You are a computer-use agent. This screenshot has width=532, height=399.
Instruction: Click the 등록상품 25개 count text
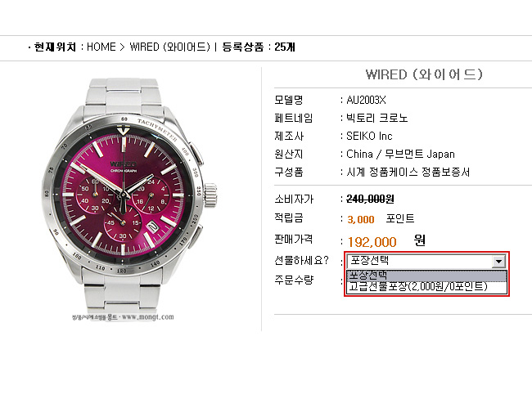(x=259, y=47)
